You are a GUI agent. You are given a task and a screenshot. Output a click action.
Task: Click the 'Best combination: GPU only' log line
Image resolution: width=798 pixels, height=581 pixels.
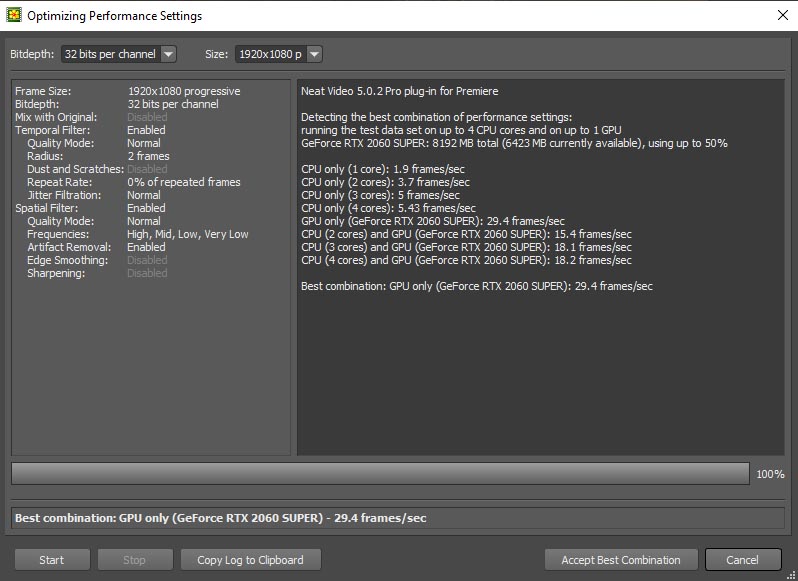[476, 286]
